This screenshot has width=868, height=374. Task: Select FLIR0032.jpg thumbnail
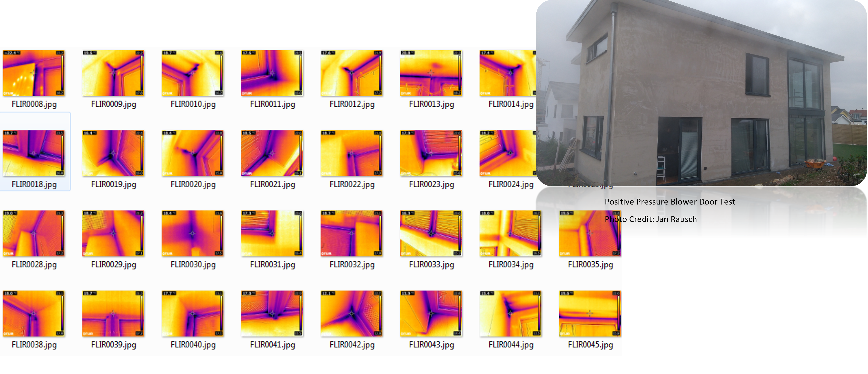coord(352,234)
